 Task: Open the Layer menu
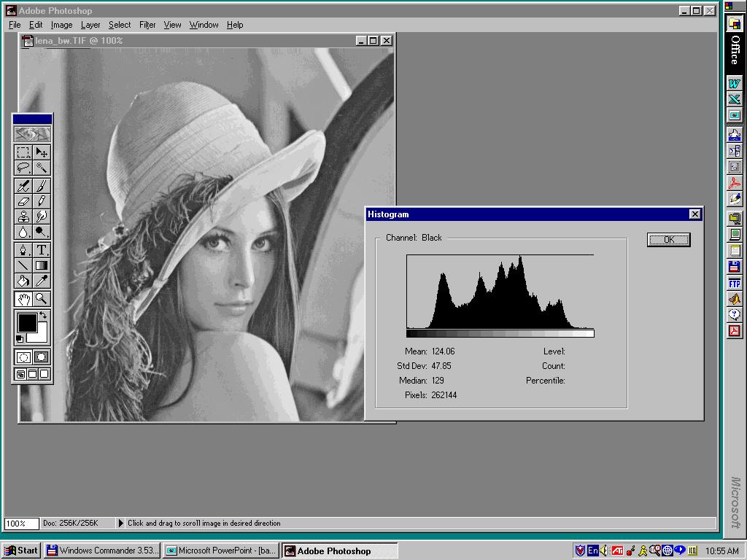click(x=90, y=25)
